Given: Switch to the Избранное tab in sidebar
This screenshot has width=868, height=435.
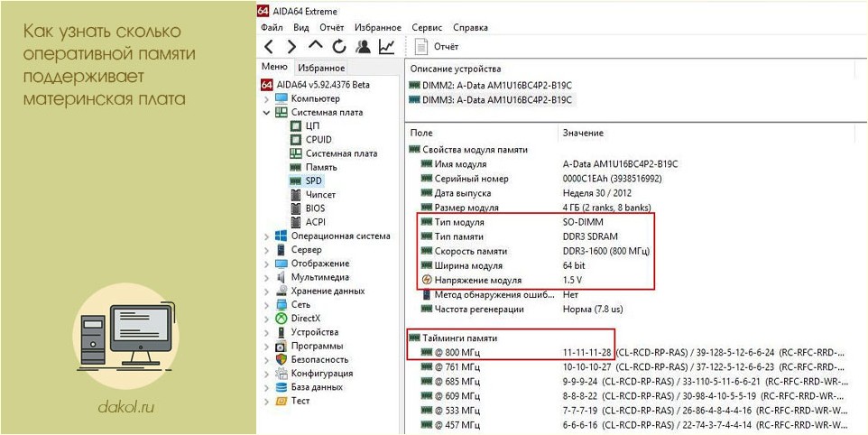Looking at the screenshot, I should (321, 68).
